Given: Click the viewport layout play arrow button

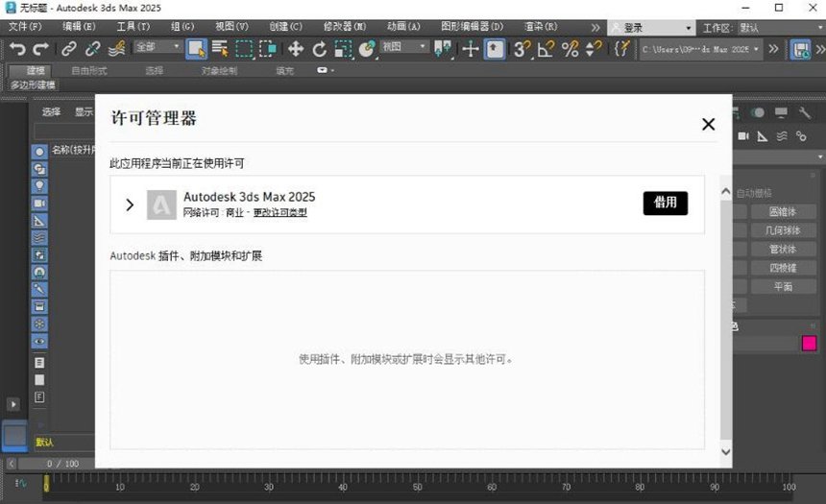Looking at the screenshot, I should pyautogui.click(x=13, y=404).
